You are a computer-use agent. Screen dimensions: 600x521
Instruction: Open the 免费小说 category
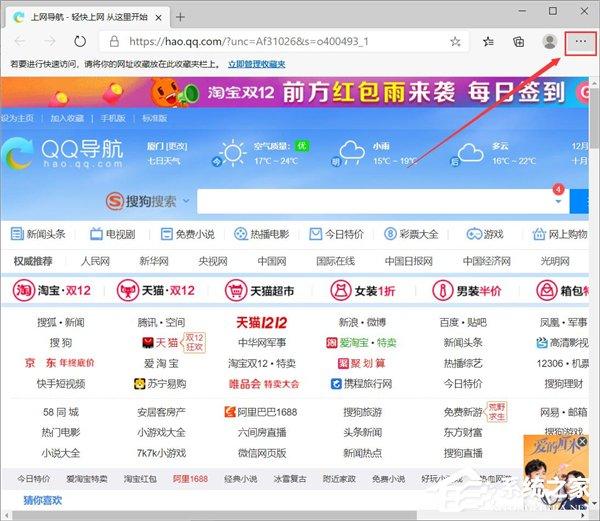187,234
